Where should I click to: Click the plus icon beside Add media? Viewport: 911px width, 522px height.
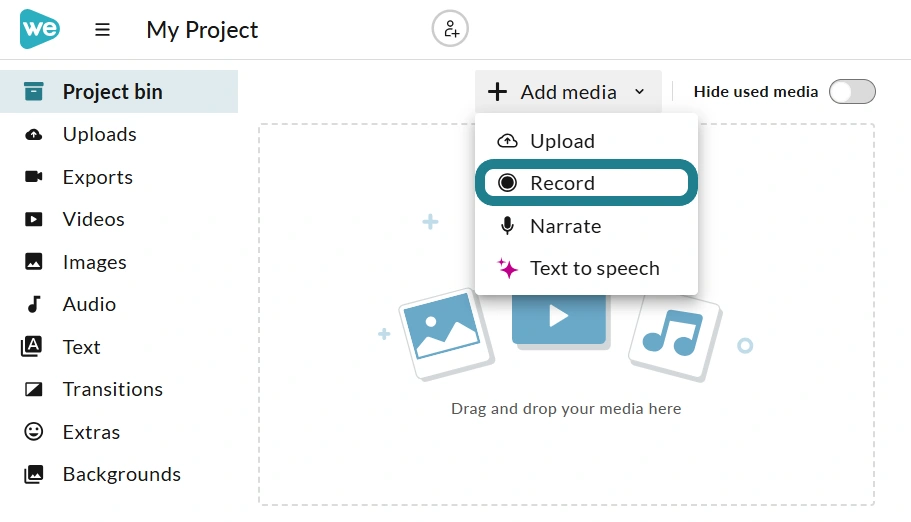coord(497,92)
